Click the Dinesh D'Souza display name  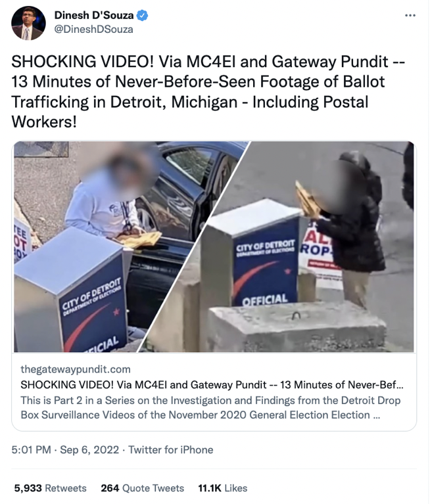94,15
